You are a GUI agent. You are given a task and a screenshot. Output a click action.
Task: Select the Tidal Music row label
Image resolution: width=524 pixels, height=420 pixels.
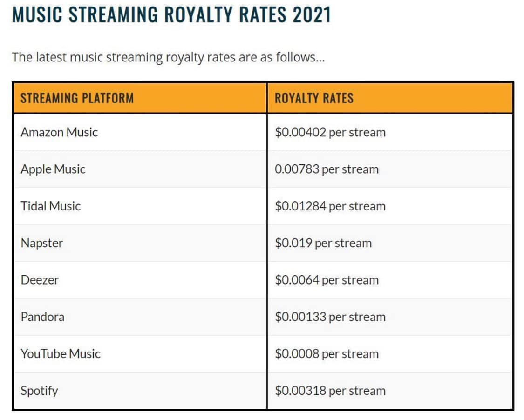[51, 206]
